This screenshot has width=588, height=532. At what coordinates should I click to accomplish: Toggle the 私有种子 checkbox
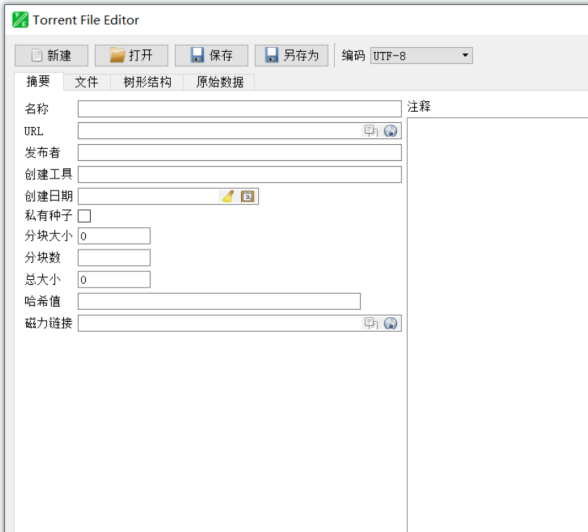pos(84,216)
